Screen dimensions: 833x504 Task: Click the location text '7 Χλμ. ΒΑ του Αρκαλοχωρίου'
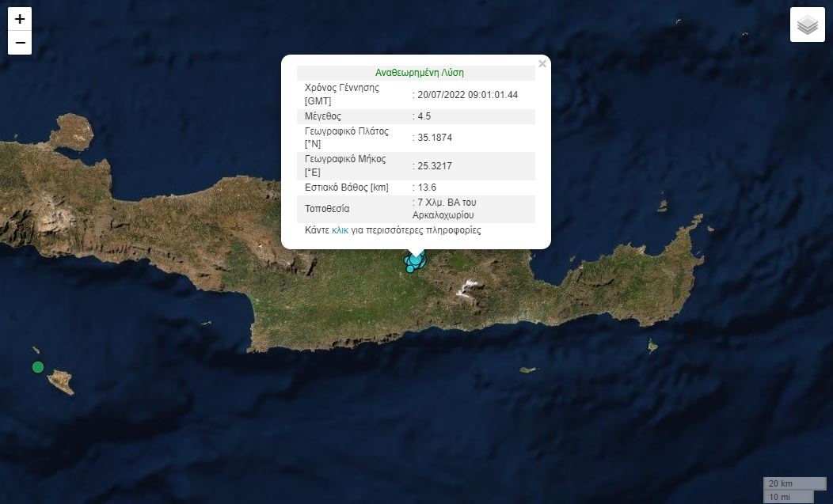coord(446,208)
